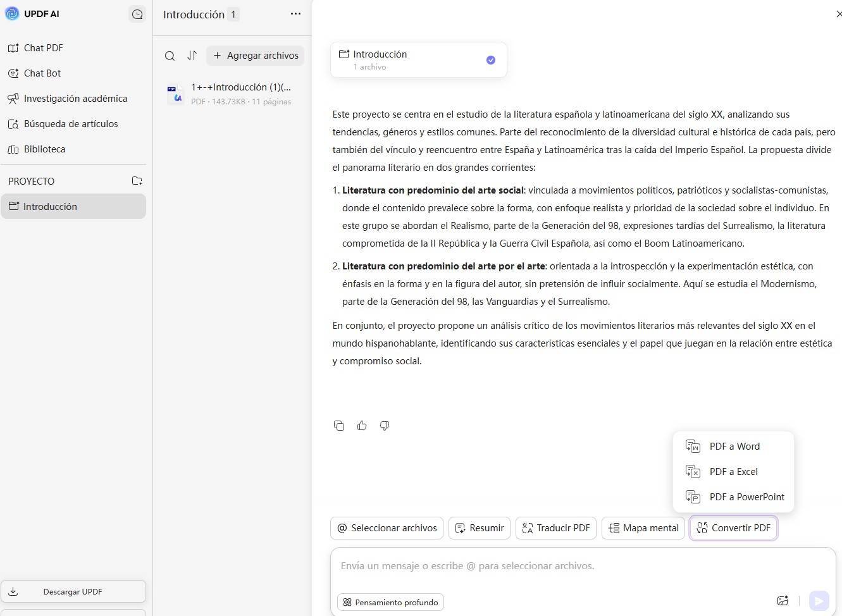Copy the response with copy icon
Image resolution: width=842 pixels, height=616 pixels.
click(339, 426)
